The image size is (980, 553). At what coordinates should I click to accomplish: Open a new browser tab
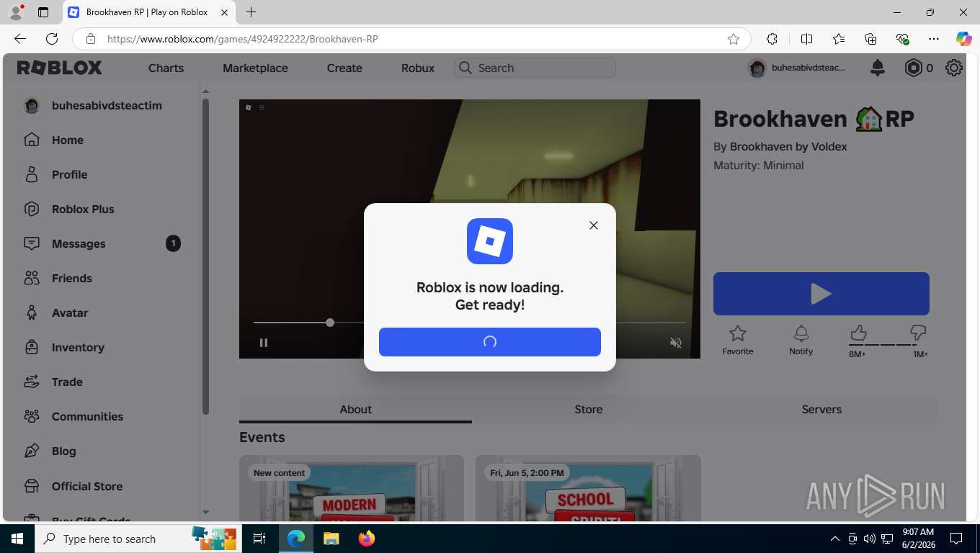click(x=251, y=12)
